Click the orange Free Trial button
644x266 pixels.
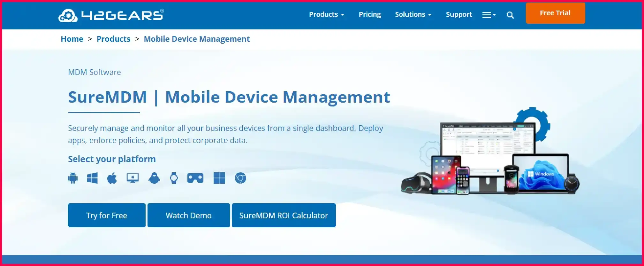pyautogui.click(x=555, y=13)
